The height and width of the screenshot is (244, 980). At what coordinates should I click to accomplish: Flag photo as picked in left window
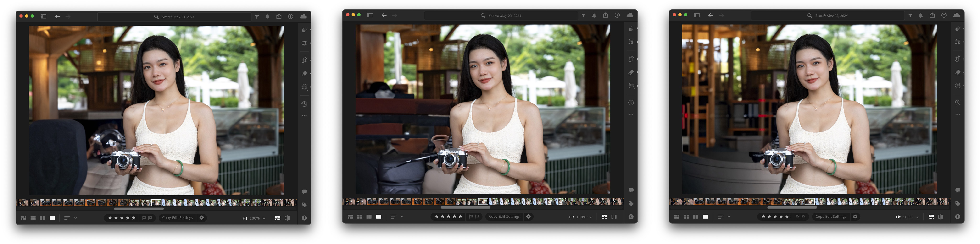click(144, 218)
